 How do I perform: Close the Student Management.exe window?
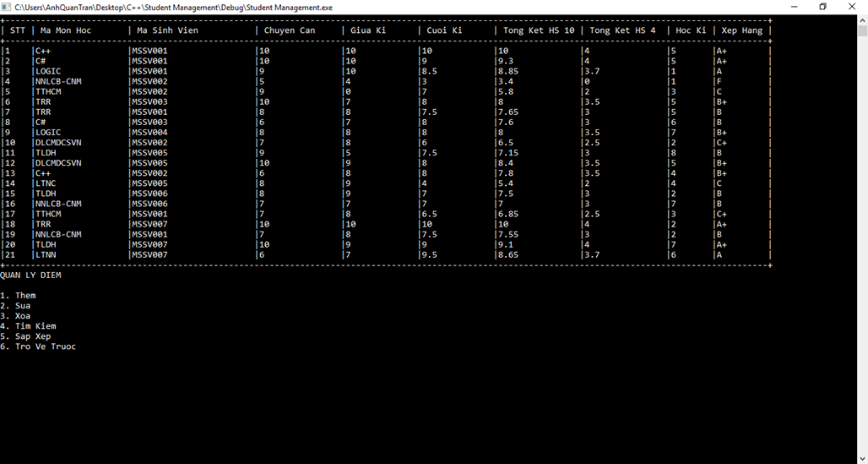(x=852, y=7)
